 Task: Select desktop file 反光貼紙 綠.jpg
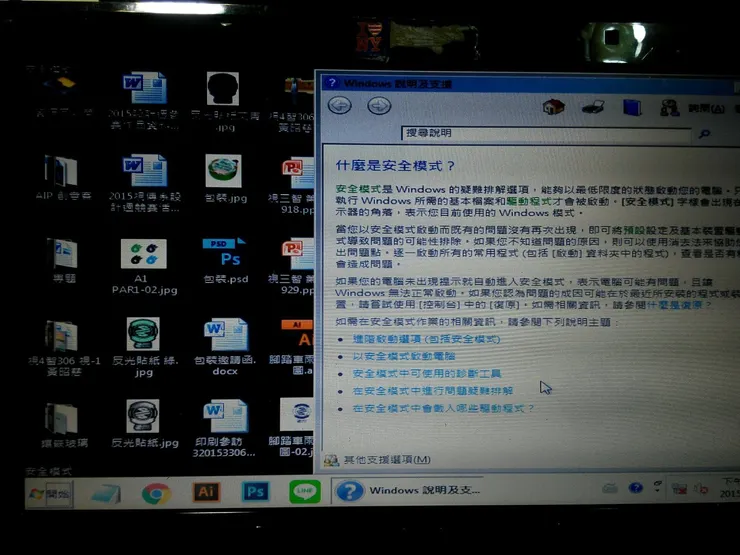(144, 347)
